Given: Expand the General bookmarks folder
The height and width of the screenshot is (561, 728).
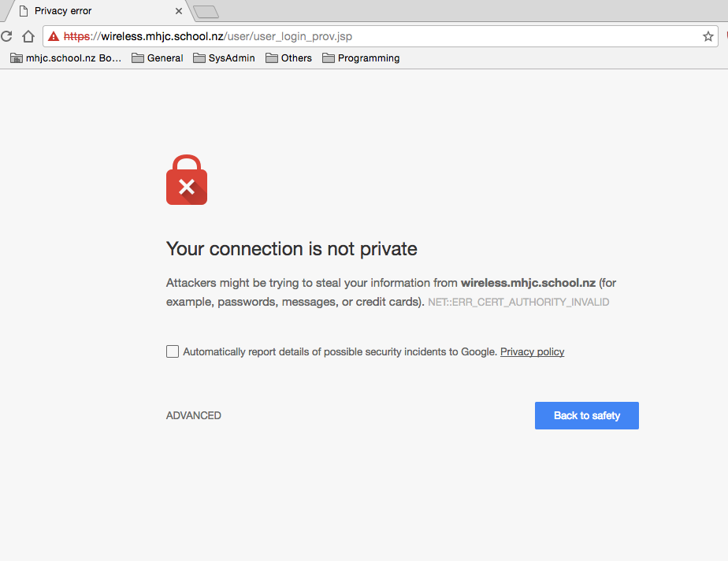Looking at the screenshot, I should point(157,58).
